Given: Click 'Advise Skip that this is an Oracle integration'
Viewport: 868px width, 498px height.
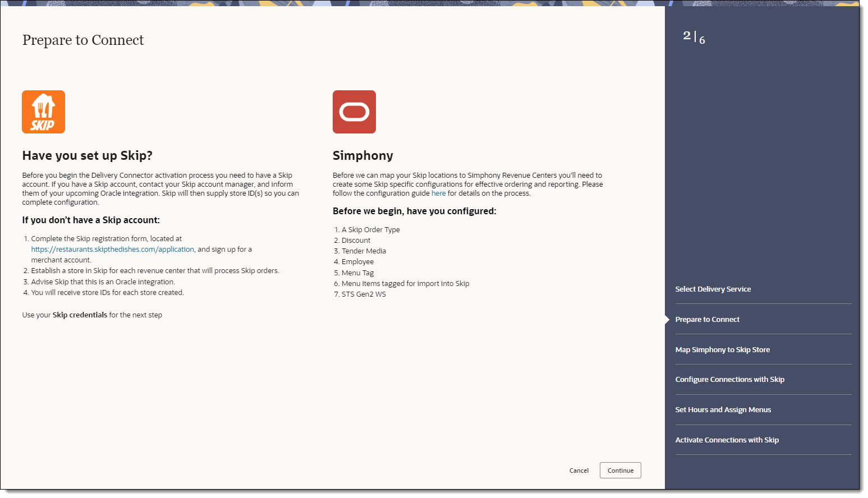Looking at the screenshot, I should 103,282.
